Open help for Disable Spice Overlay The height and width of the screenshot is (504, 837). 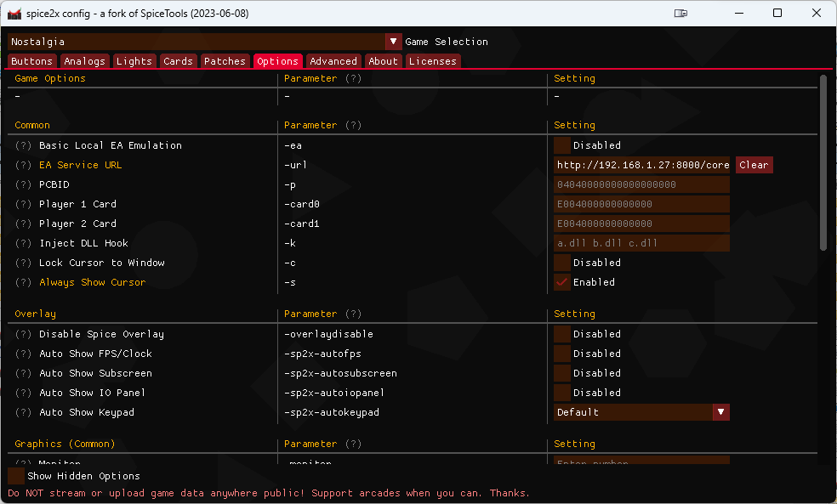point(23,333)
